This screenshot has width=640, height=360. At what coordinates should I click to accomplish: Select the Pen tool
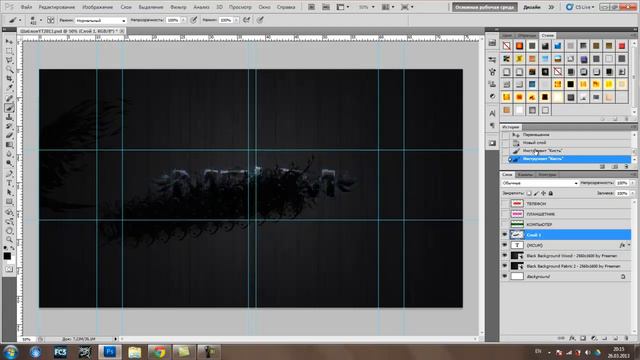[9, 173]
